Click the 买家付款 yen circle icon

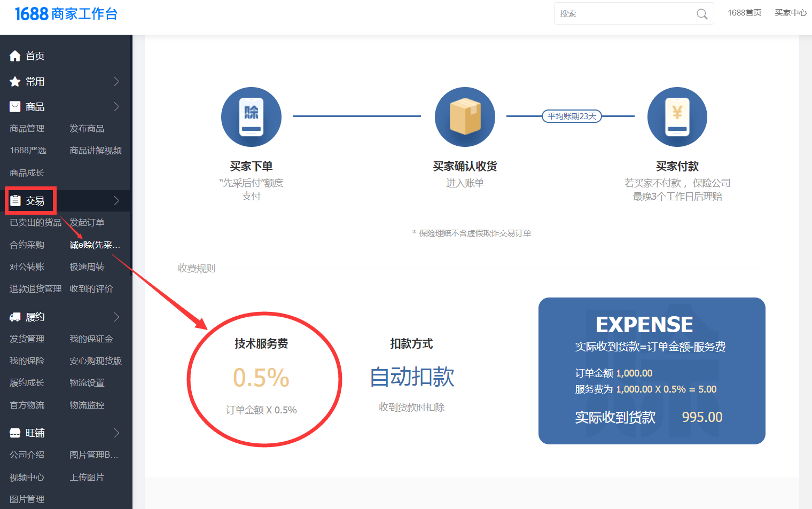tap(677, 117)
